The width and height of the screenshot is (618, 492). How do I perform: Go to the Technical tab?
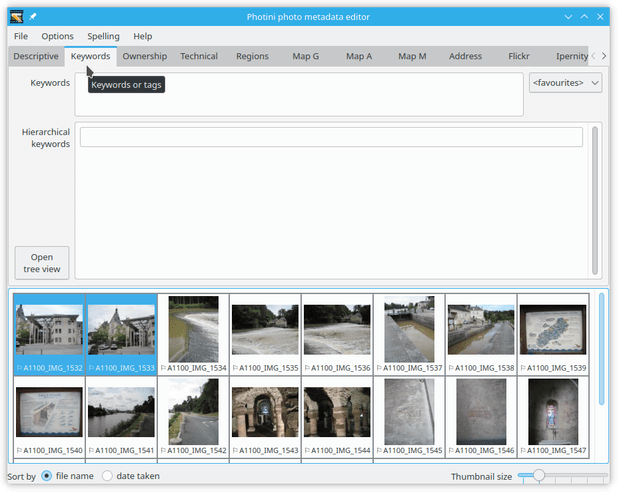(x=199, y=56)
